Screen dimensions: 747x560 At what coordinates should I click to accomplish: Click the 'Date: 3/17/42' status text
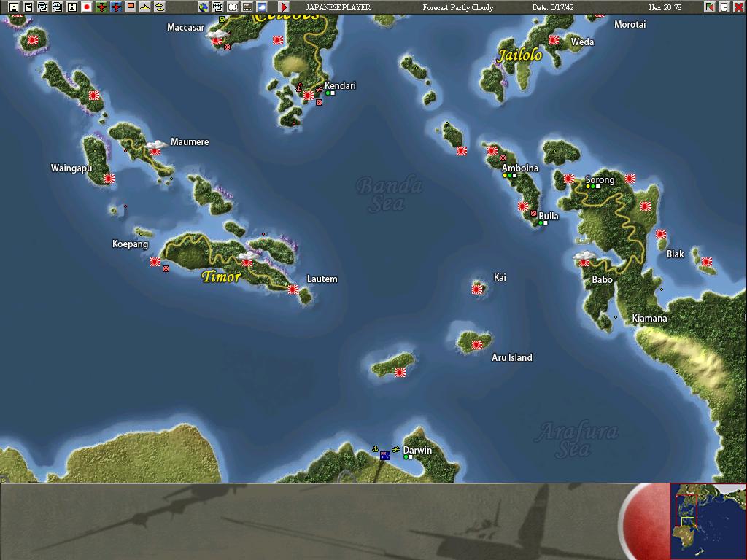[553, 7]
